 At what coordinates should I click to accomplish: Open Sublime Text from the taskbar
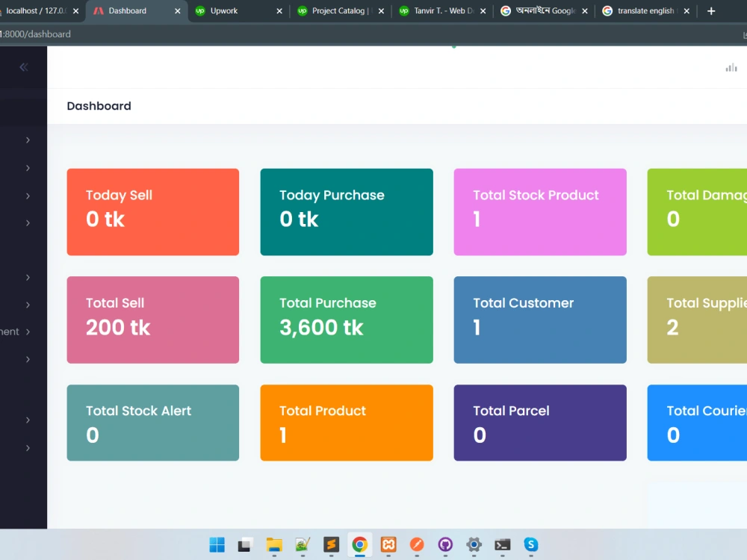coord(331,545)
